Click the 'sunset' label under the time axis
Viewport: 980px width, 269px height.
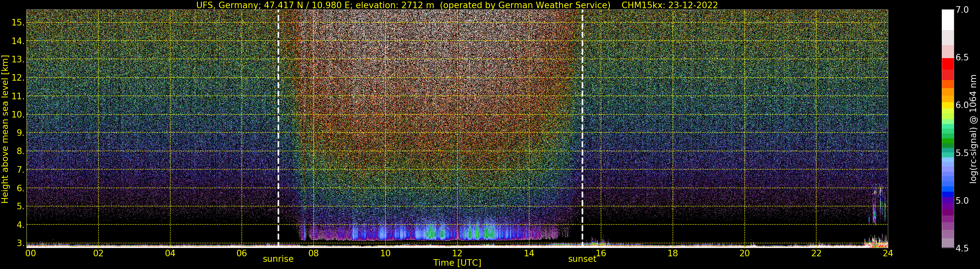(582, 259)
